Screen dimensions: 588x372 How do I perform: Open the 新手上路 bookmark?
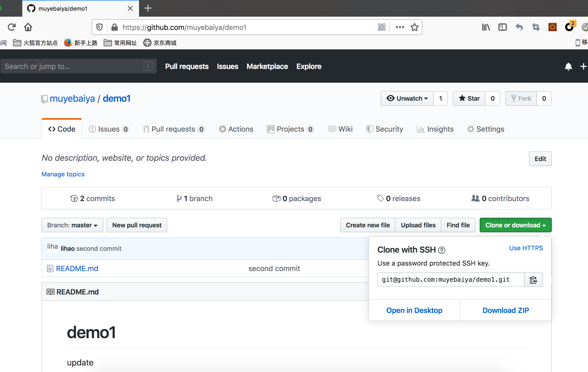(81, 43)
